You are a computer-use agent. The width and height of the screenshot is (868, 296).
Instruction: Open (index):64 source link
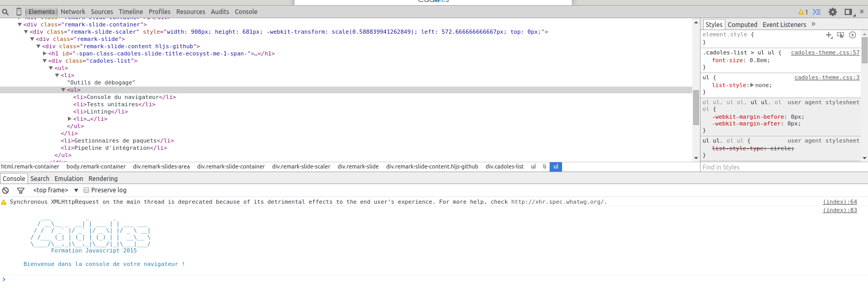(840, 202)
